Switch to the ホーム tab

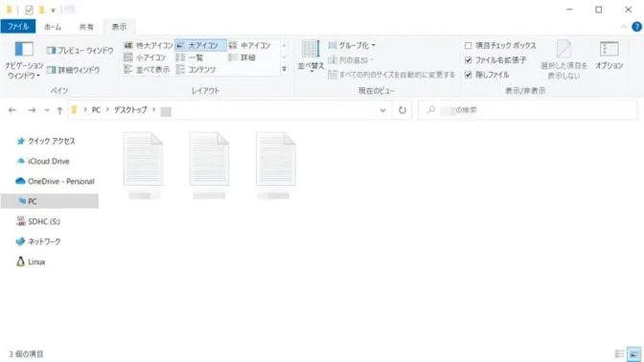coord(53,27)
